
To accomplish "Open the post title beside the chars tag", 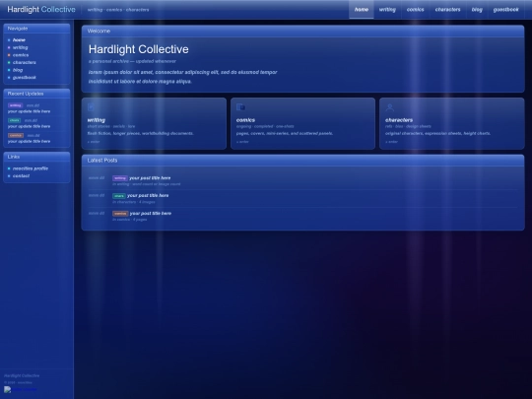I will [148, 195].
